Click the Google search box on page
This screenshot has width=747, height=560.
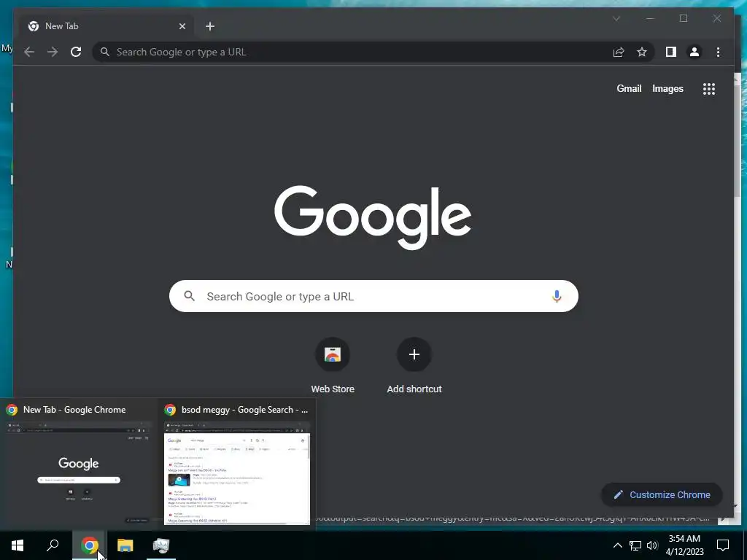(373, 296)
